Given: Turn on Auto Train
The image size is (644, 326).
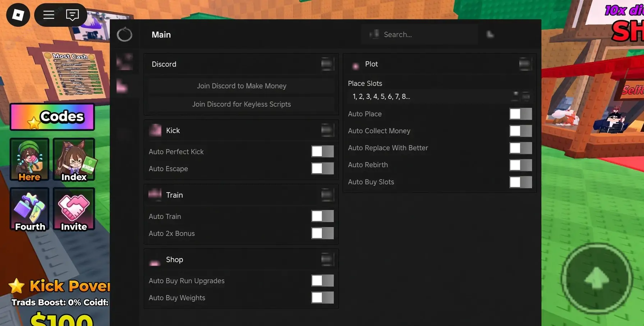Looking at the screenshot, I should pos(322,216).
